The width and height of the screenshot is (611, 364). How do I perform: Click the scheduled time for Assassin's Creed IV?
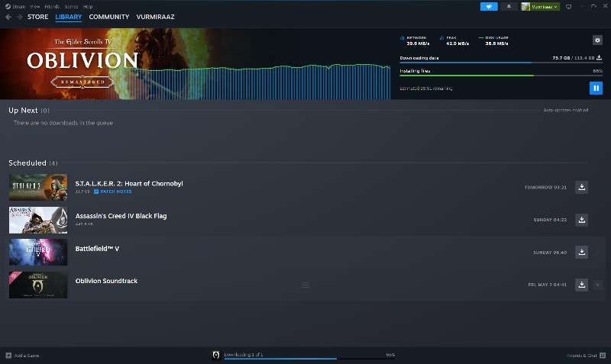550,220
